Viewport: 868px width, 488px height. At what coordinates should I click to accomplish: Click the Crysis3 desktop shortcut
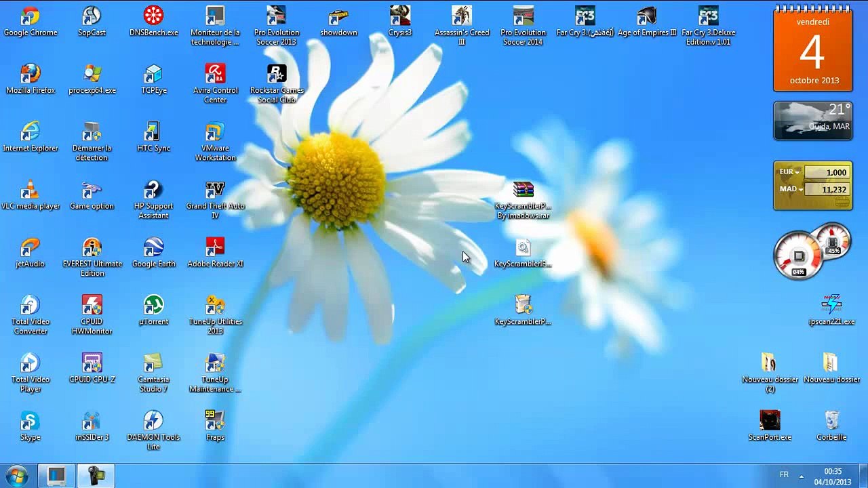[x=399, y=21]
